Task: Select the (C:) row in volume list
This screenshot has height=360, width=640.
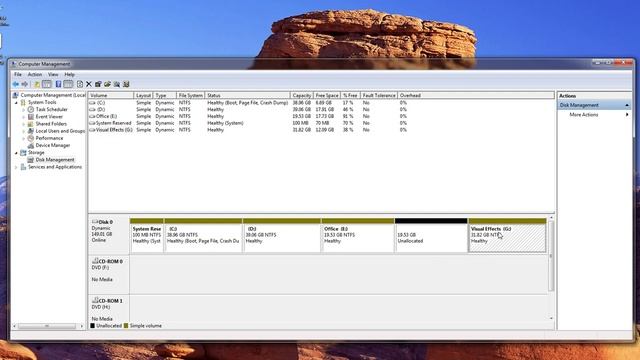Action: (x=249, y=103)
